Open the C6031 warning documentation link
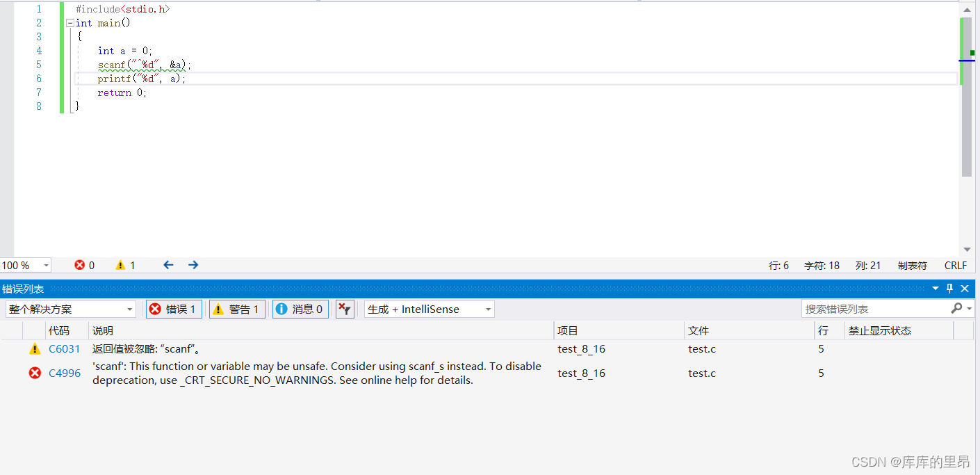Screen dimensions: 980x475 coord(64,348)
